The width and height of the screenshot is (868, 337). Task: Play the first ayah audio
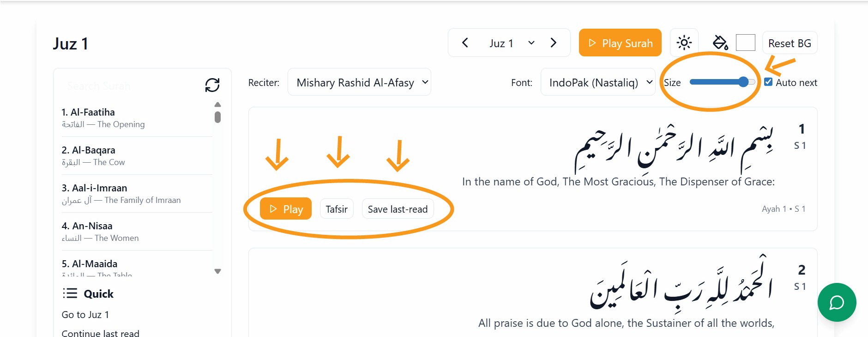tap(286, 209)
